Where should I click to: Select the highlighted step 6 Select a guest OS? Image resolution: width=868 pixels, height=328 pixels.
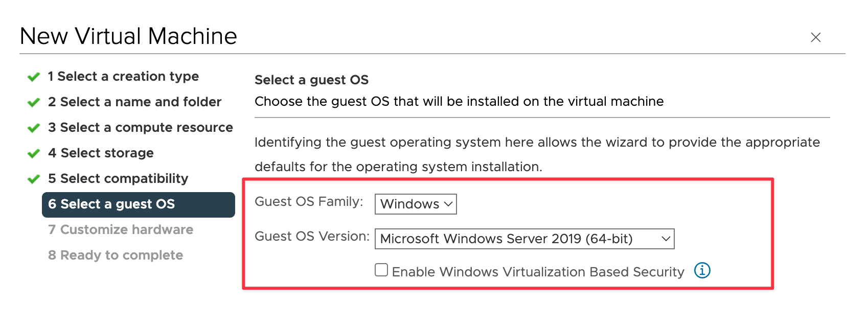pyautogui.click(x=139, y=204)
